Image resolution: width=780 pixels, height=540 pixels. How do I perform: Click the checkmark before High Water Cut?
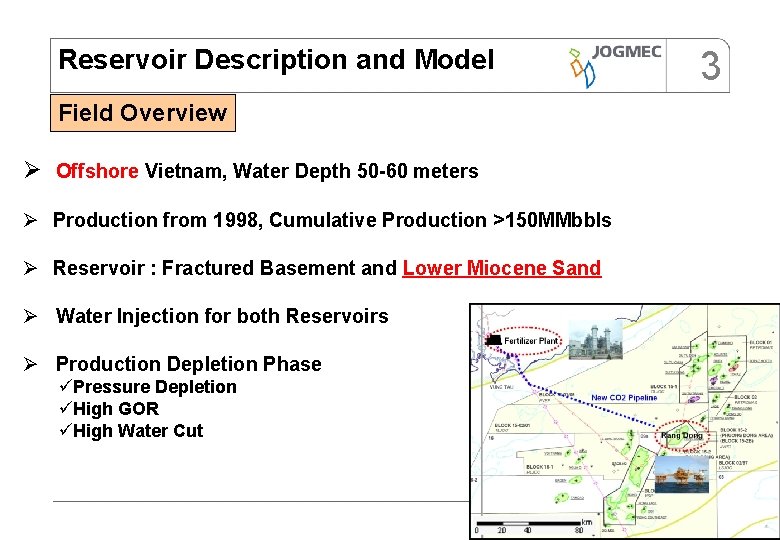(65, 429)
